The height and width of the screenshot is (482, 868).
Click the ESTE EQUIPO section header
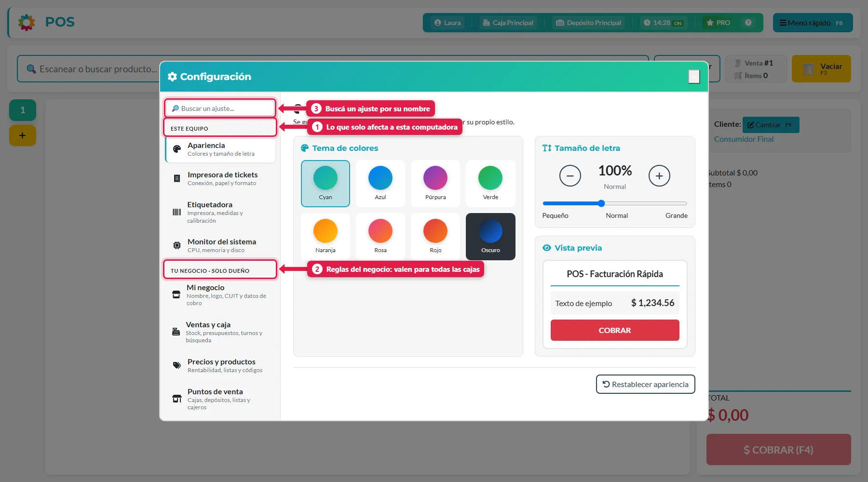pyautogui.click(x=220, y=128)
